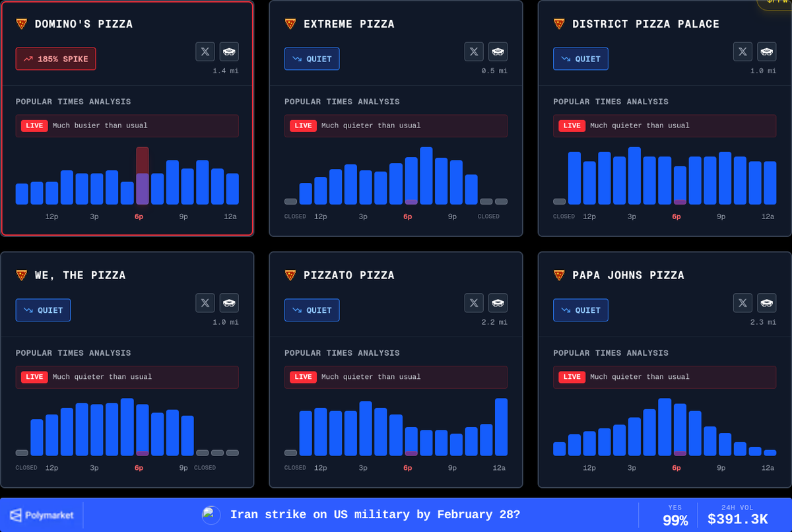792x532 pixels.
Task: Click the red 6p label under Domino's chart
Action: (x=139, y=216)
